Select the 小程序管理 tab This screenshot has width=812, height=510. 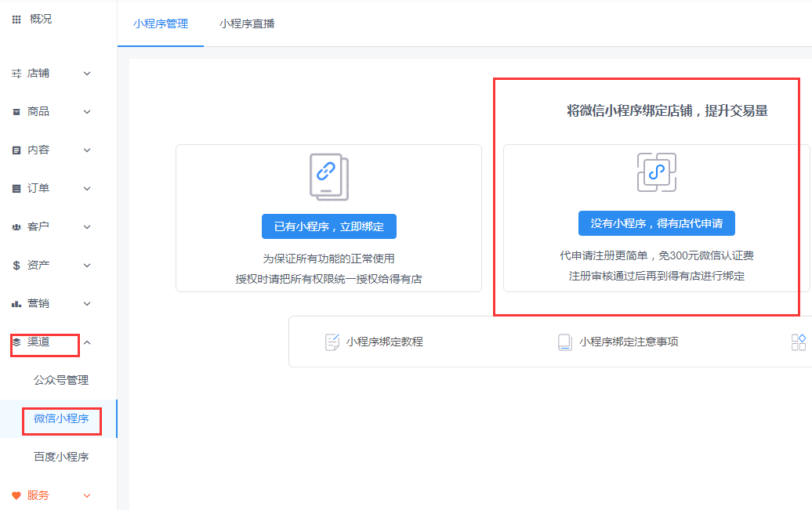point(161,24)
